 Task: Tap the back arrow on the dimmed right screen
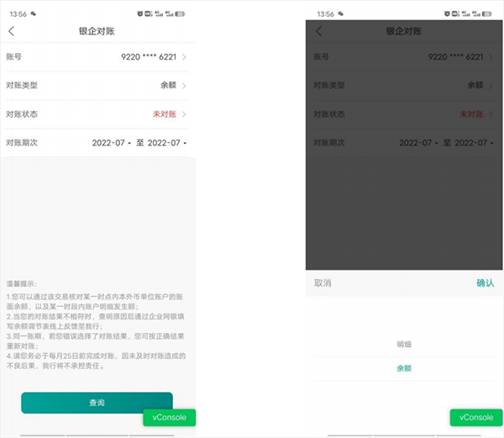click(x=318, y=31)
